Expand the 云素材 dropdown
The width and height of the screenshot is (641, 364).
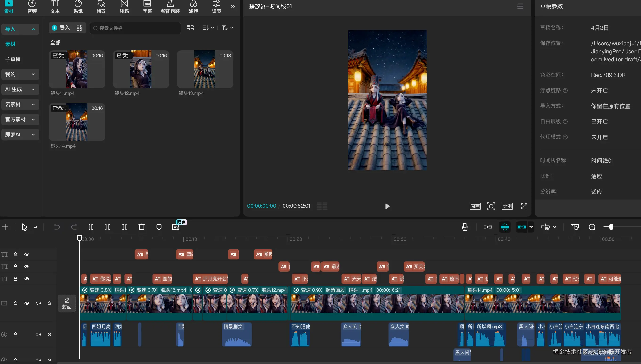click(x=20, y=104)
